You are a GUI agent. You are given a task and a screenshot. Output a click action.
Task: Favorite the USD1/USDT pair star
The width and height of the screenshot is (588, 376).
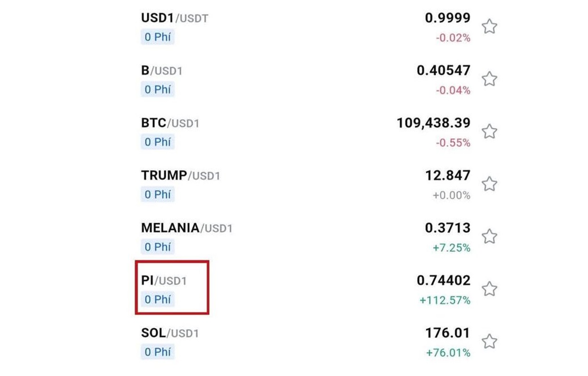point(490,27)
